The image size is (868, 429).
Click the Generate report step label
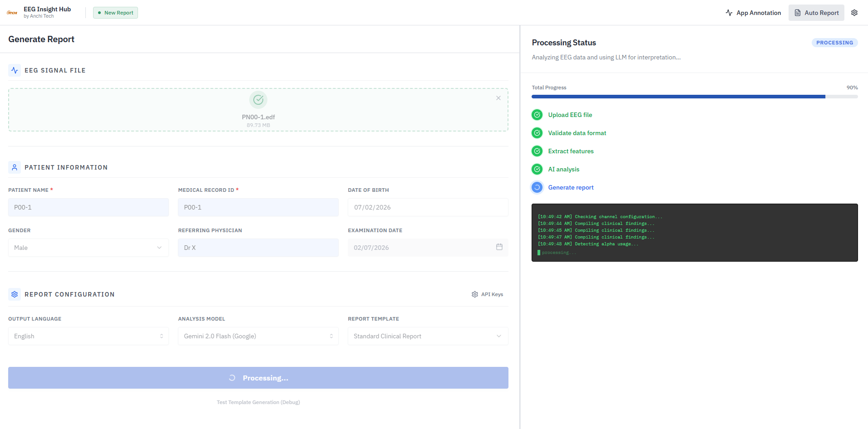point(571,187)
